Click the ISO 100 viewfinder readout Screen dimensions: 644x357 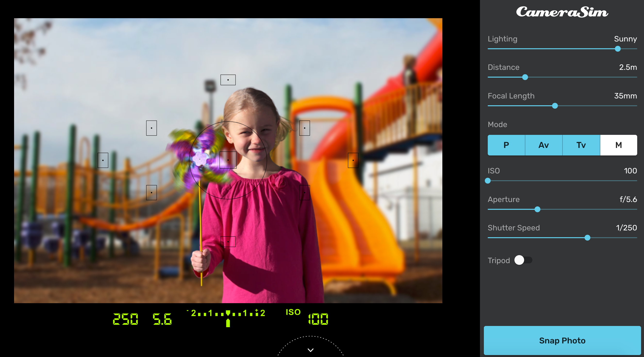(x=318, y=319)
